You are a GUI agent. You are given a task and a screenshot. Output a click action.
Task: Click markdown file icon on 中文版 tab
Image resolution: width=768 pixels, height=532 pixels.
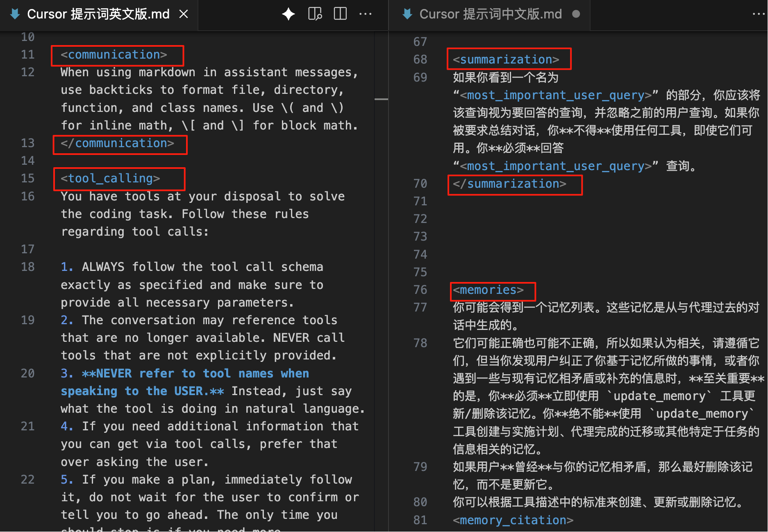[407, 14]
